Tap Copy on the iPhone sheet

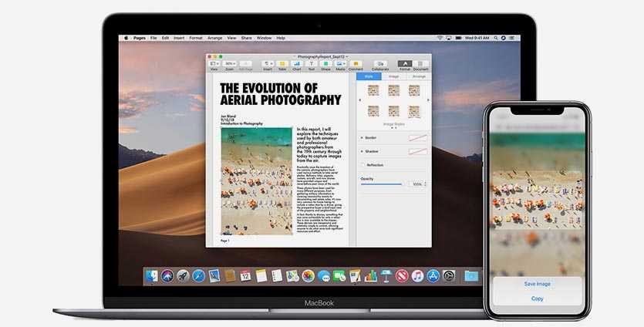[538, 298]
